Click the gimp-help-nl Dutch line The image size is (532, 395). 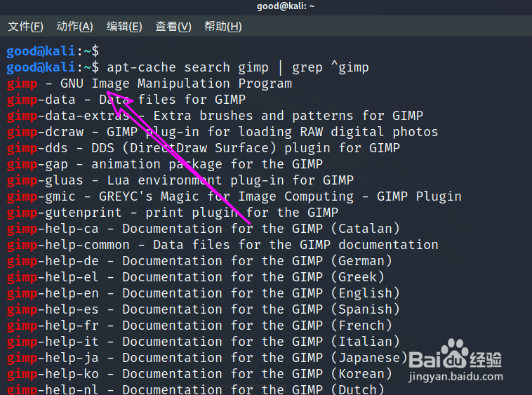pyautogui.click(x=195, y=389)
